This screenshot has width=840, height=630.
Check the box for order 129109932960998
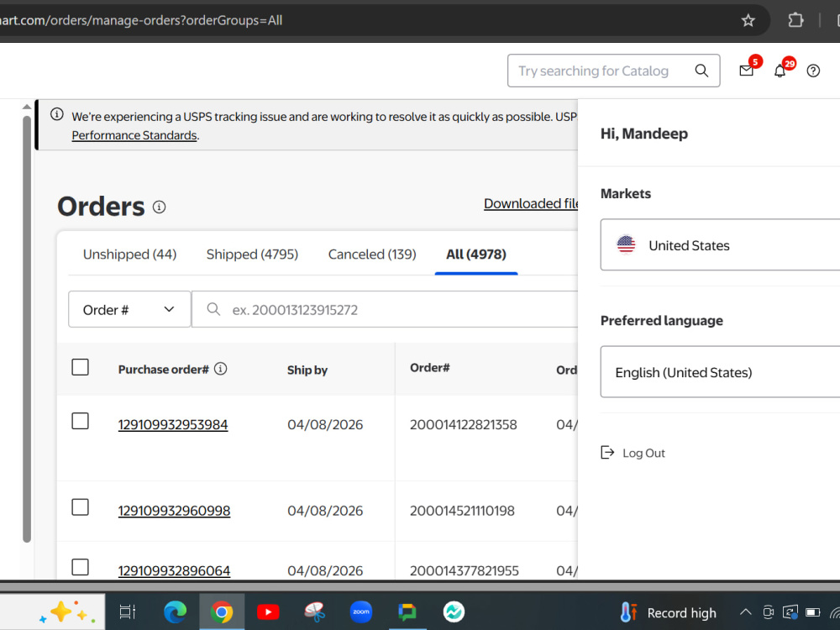[x=81, y=507]
